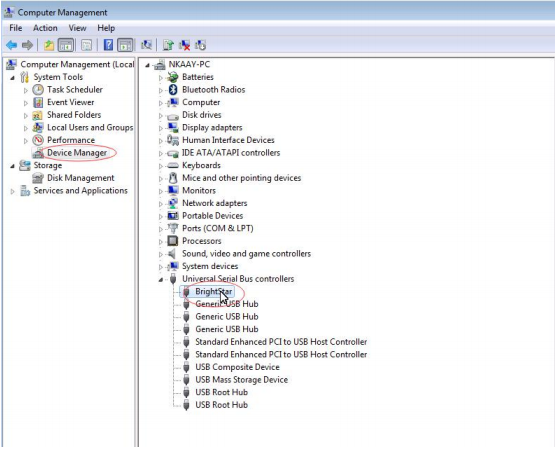Click the blue Help question-mark toolbar icon

point(108,45)
